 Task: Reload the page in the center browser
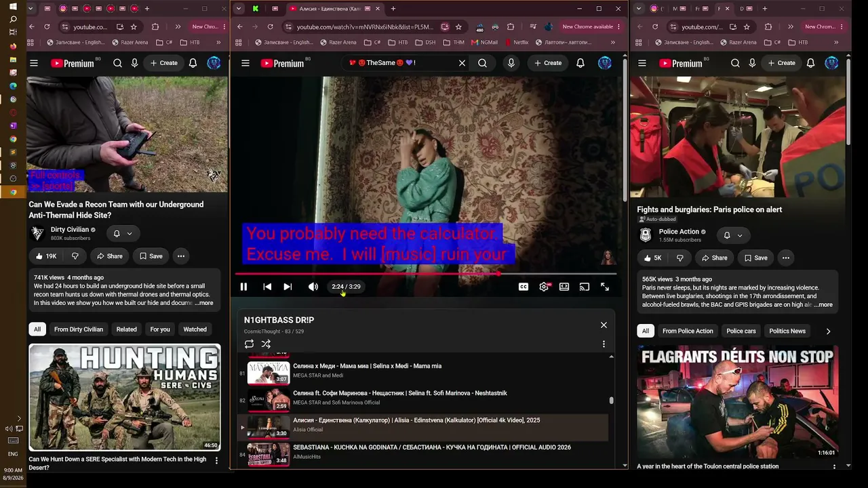(x=270, y=26)
